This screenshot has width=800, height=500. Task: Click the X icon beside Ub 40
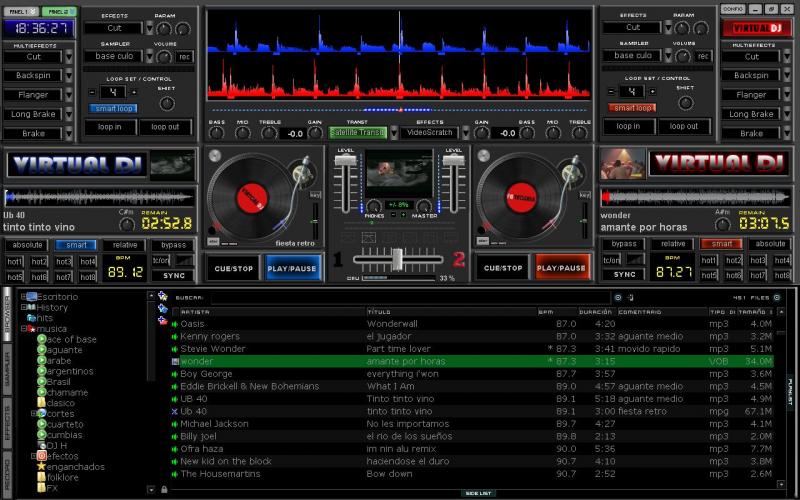(x=174, y=411)
